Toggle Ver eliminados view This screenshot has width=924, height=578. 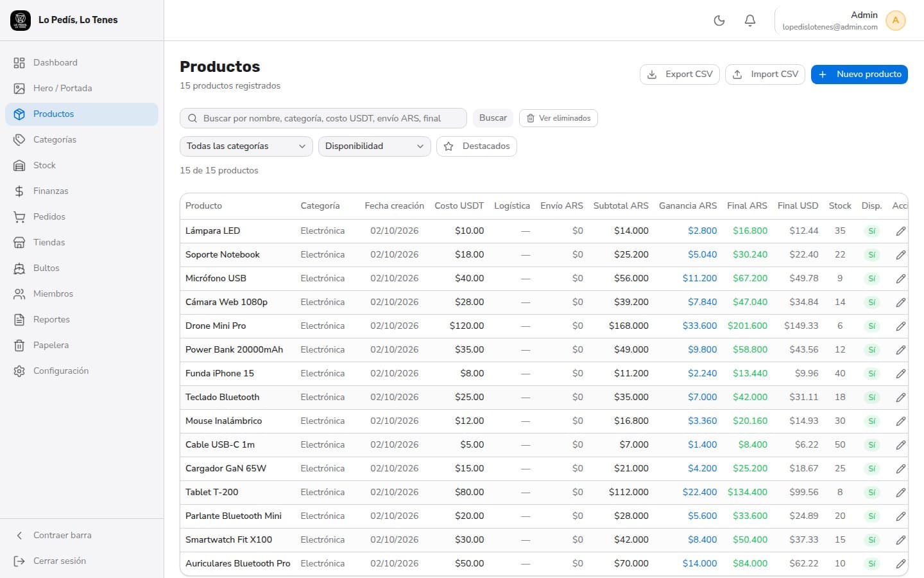(558, 118)
